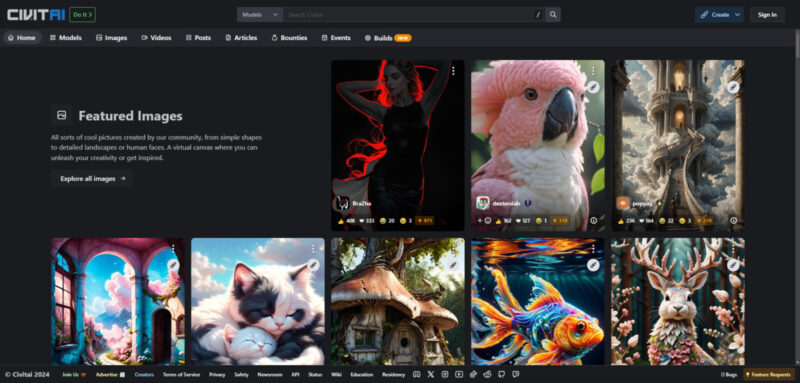This screenshot has width=800, height=383.
Task: Click remix brush icon on goldfish image
Action: 592,265
